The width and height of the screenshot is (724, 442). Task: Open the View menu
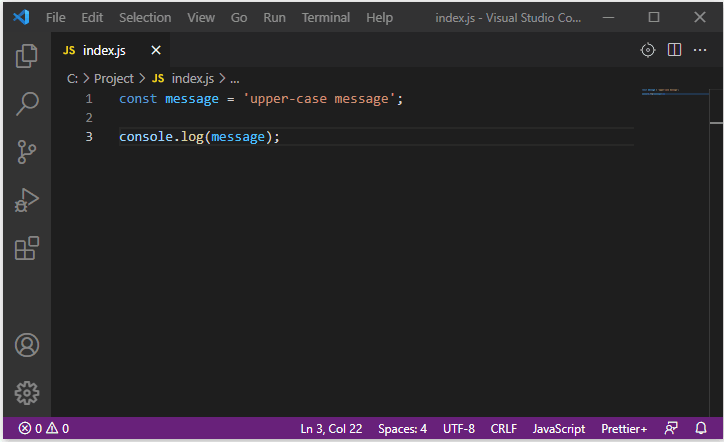[x=201, y=18]
